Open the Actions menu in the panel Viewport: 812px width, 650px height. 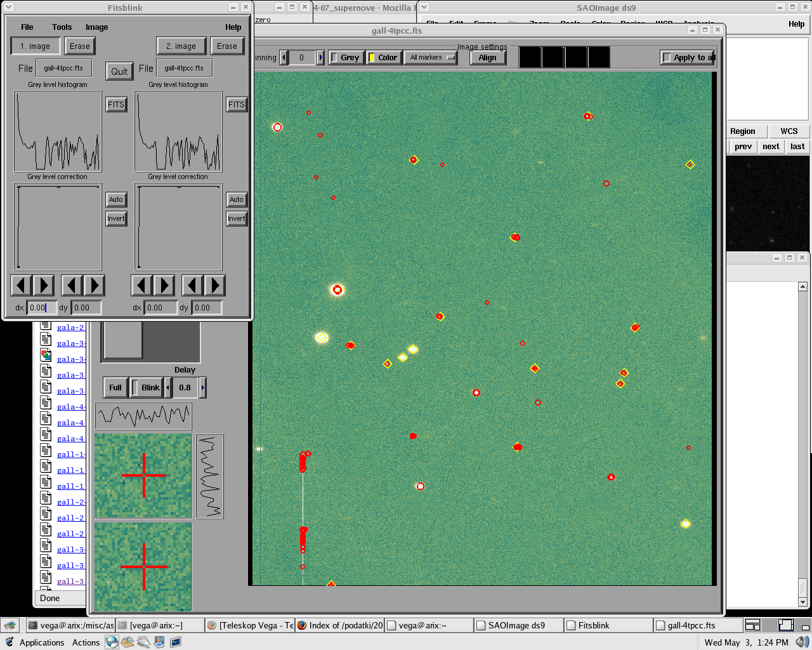pyautogui.click(x=86, y=642)
